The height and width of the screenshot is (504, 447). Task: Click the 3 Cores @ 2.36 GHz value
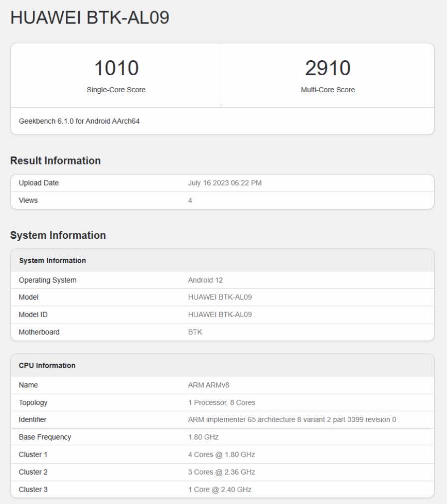(x=221, y=472)
